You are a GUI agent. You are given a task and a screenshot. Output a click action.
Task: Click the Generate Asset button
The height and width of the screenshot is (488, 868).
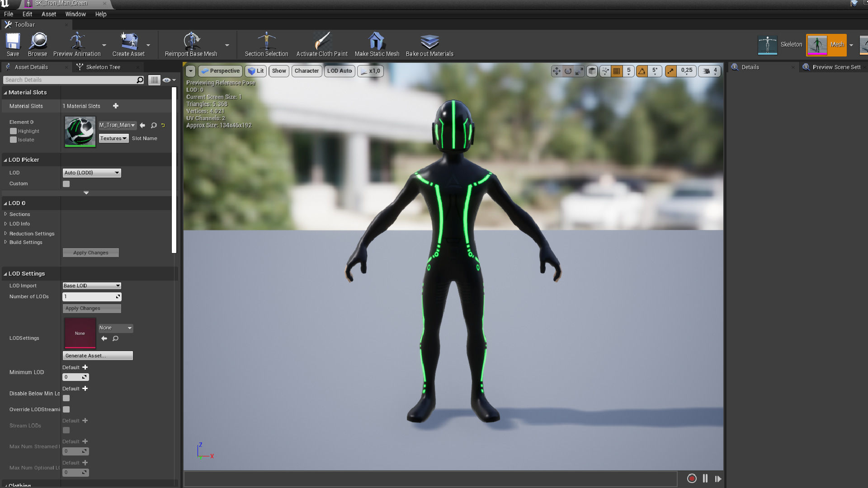tap(98, 356)
